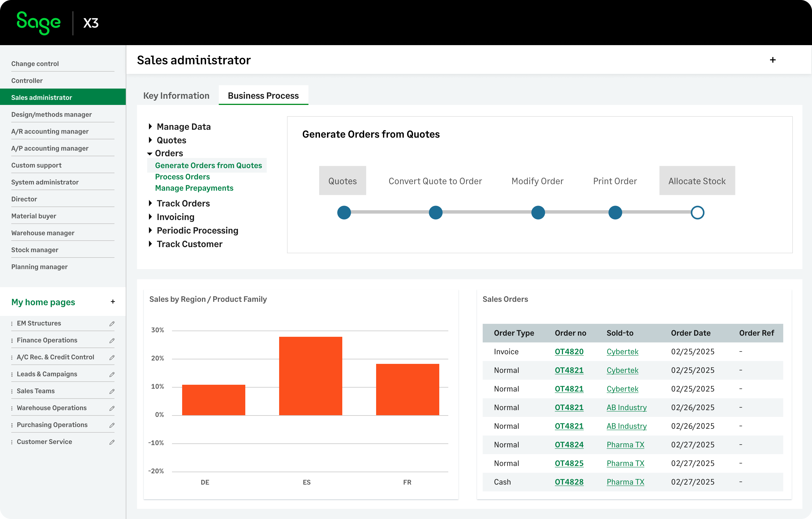Viewport: 812px width, 519px height.
Task: Open Customer Service home page
Action: pos(44,442)
